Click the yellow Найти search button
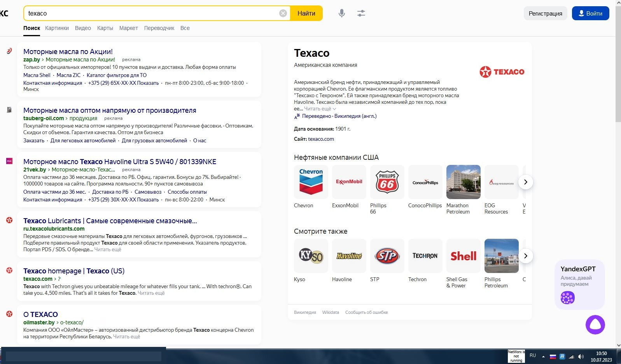621x364 pixels. [306, 13]
